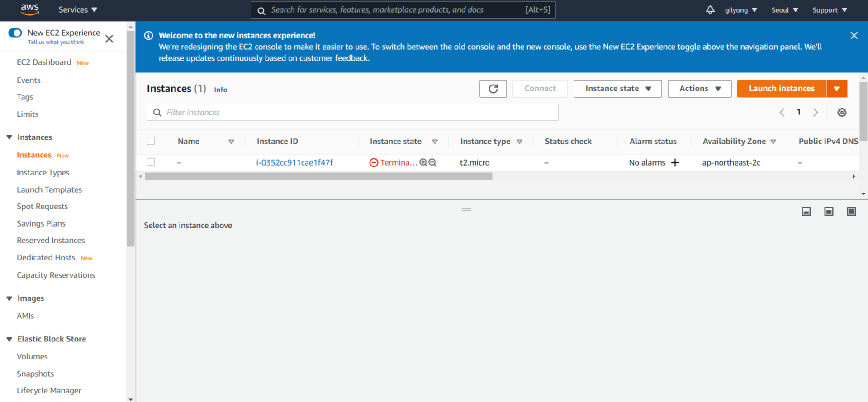Click zoom-out filter icon beside Terminated state
Viewport: 868px width, 402px height.
pos(432,162)
